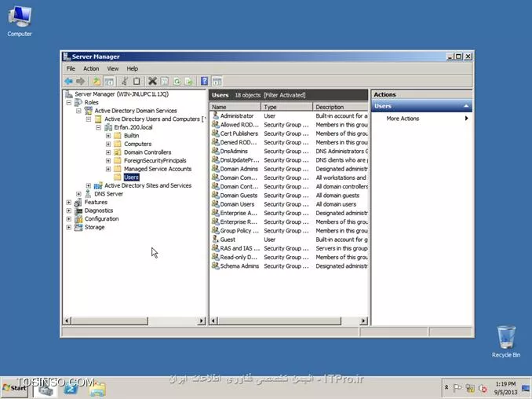Click the Refresh icon in the toolbar

click(177, 81)
